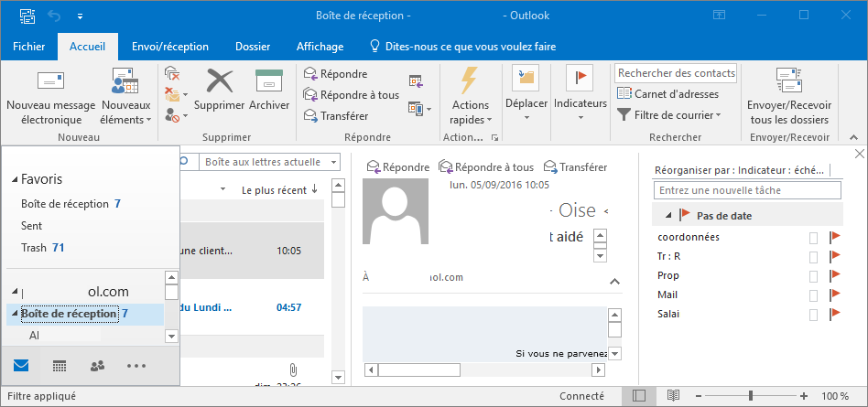
Task: Switch to the Envoi/réception tab
Action: (x=169, y=47)
